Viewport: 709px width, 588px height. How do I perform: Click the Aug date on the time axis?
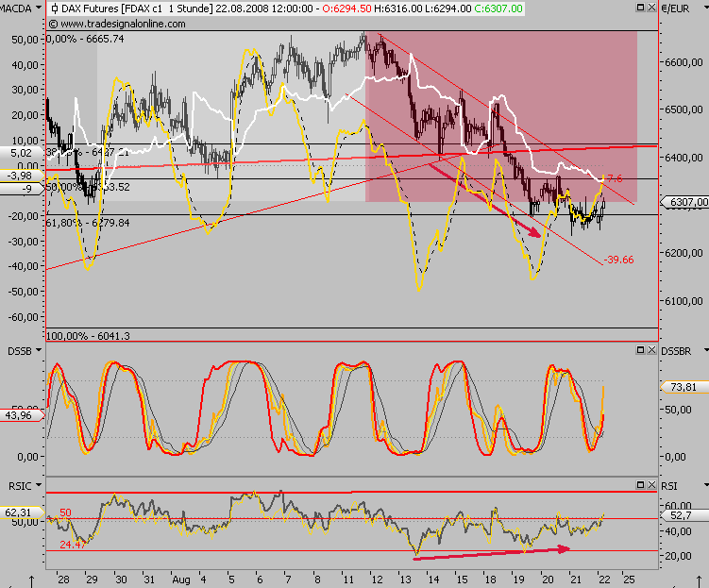181,580
